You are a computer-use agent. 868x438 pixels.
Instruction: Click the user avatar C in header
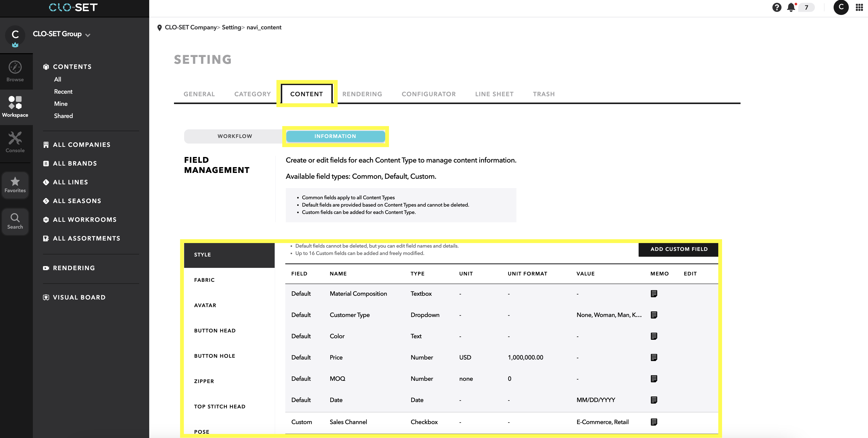pos(841,7)
